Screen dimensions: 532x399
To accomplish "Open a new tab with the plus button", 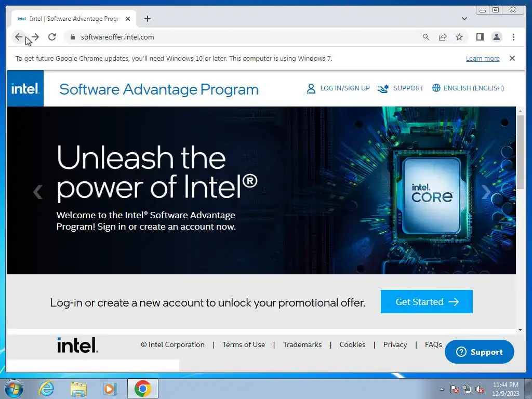I will (147, 19).
